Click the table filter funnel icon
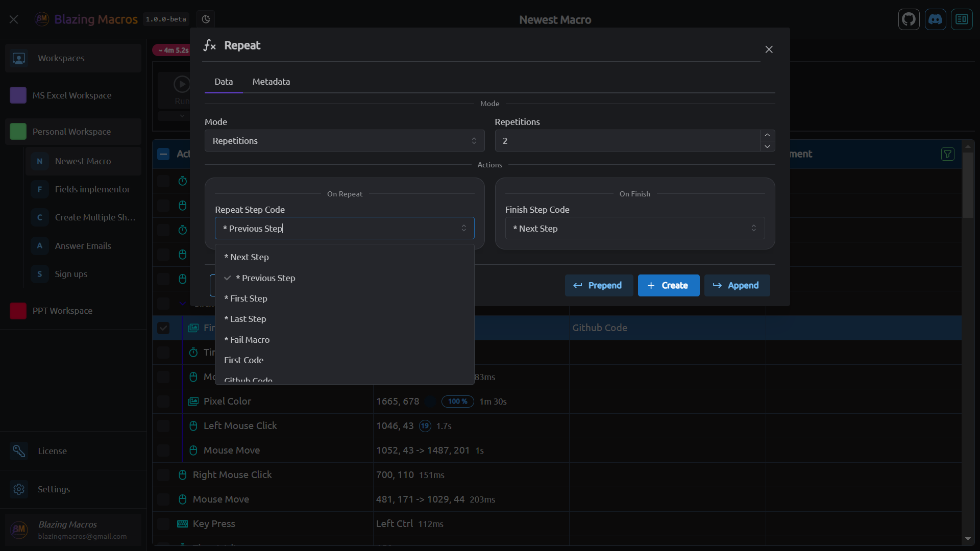This screenshot has width=980, height=551. click(947, 154)
